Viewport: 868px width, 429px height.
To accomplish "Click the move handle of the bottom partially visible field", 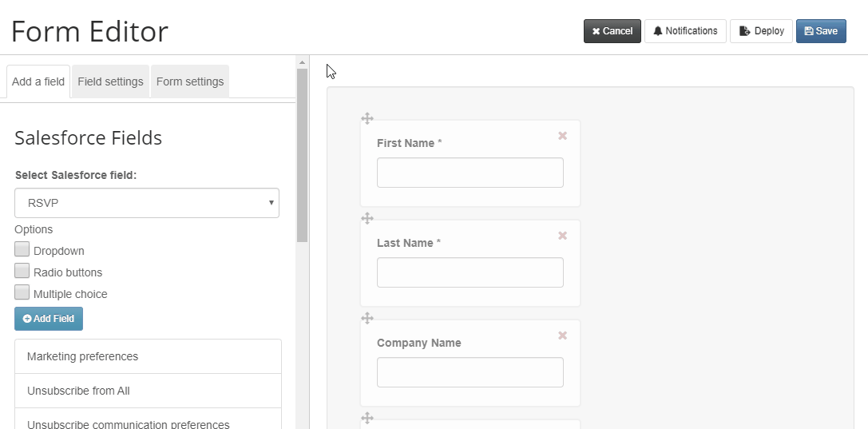I will (x=367, y=417).
